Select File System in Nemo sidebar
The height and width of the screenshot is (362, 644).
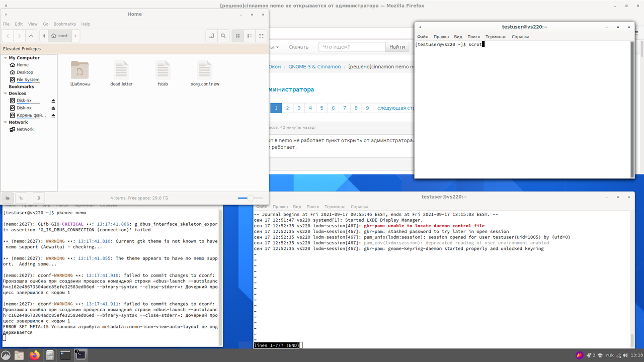click(x=28, y=80)
